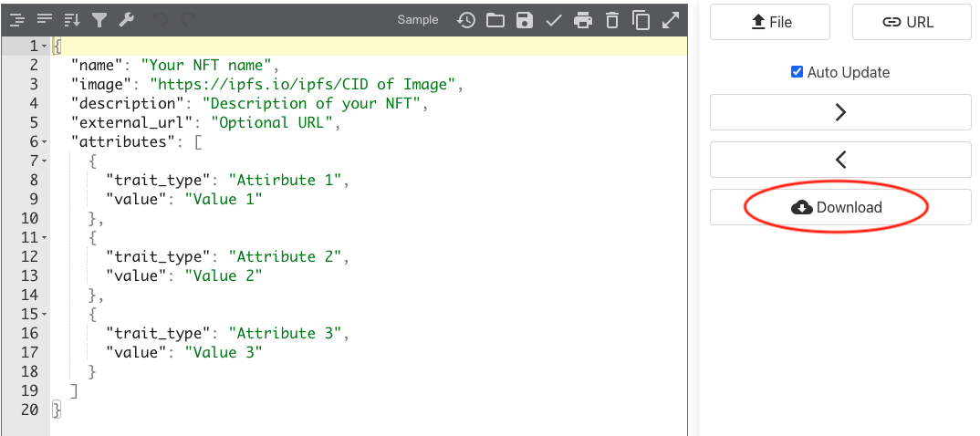Screen dimensions: 980x436
Task: Click the right chevron transfer button
Action: (x=840, y=112)
